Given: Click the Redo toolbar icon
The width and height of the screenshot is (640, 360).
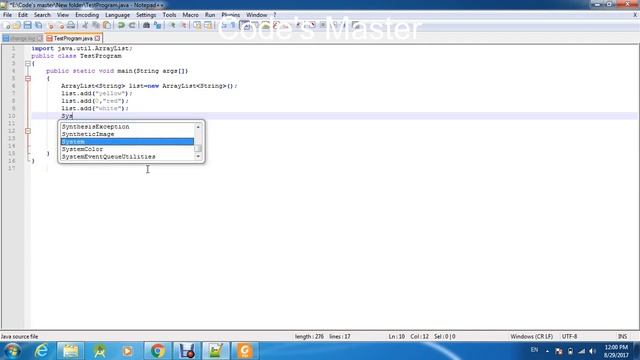Looking at the screenshot, I should point(132,25).
